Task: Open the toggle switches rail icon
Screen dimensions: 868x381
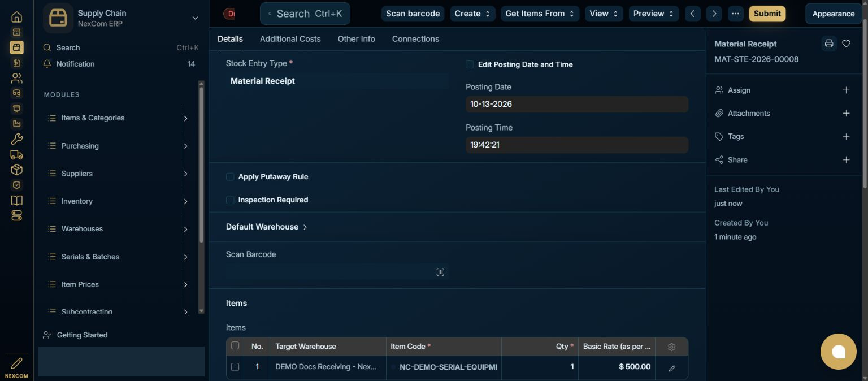Action: coord(16,215)
